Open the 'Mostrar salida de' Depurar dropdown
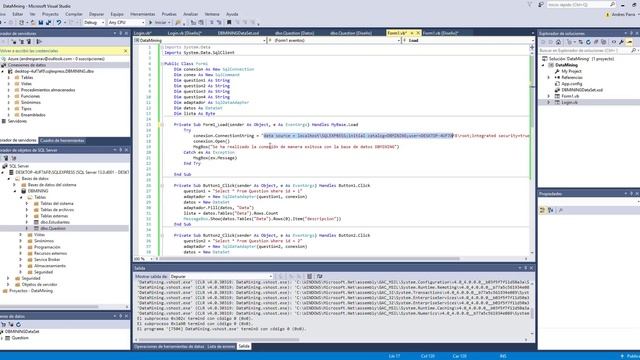Screen dimensions: 640x360 221,276
